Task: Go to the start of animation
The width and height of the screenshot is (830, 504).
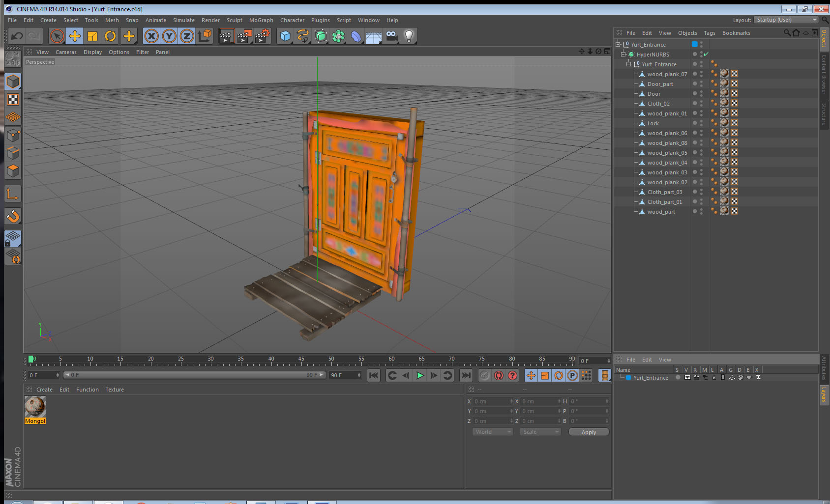Action: (374, 375)
